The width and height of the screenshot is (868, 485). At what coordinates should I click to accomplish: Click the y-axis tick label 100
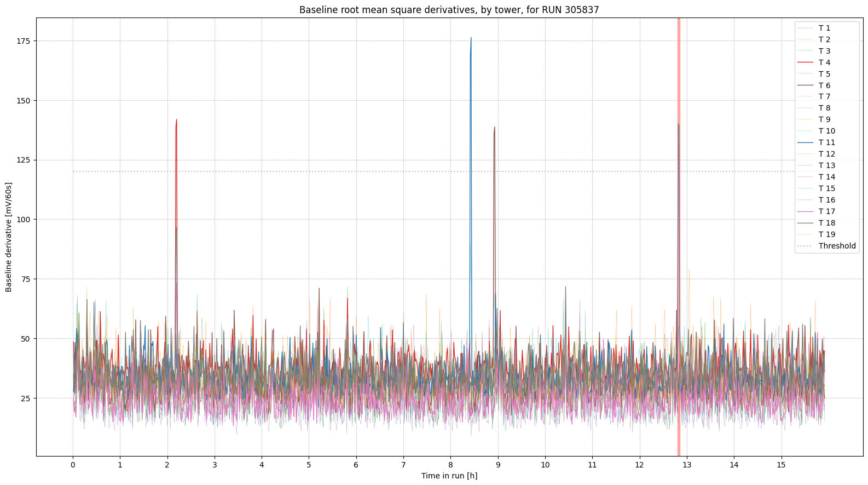[x=24, y=220]
